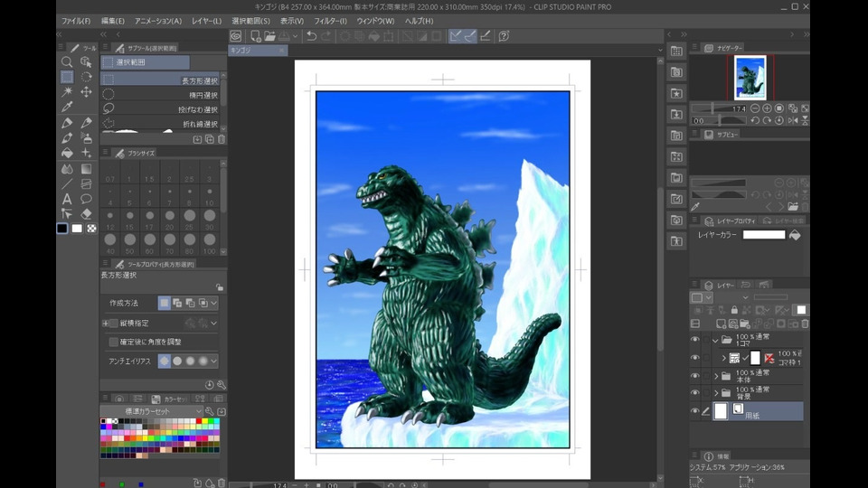The image size is (868, 488).
Task: Choose the Text tool
Action: [67, 199]
